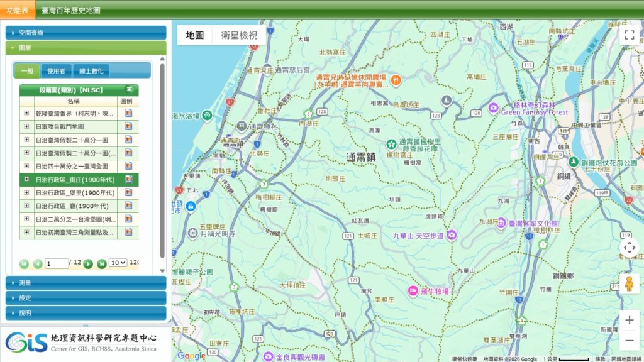
Task: Zoom in on the map
Action: tap(629, 320)
